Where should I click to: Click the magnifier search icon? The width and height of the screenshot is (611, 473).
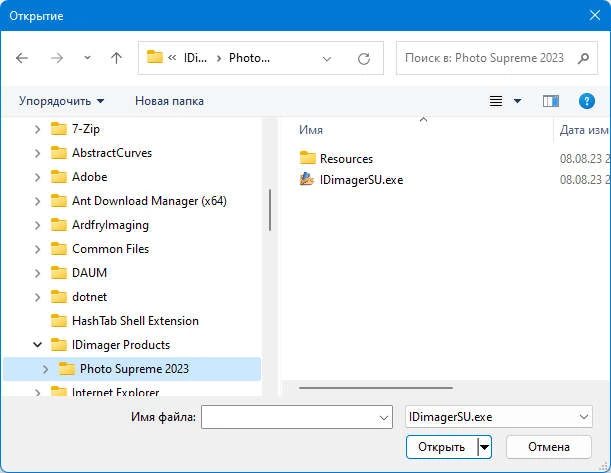pos(584,58)
